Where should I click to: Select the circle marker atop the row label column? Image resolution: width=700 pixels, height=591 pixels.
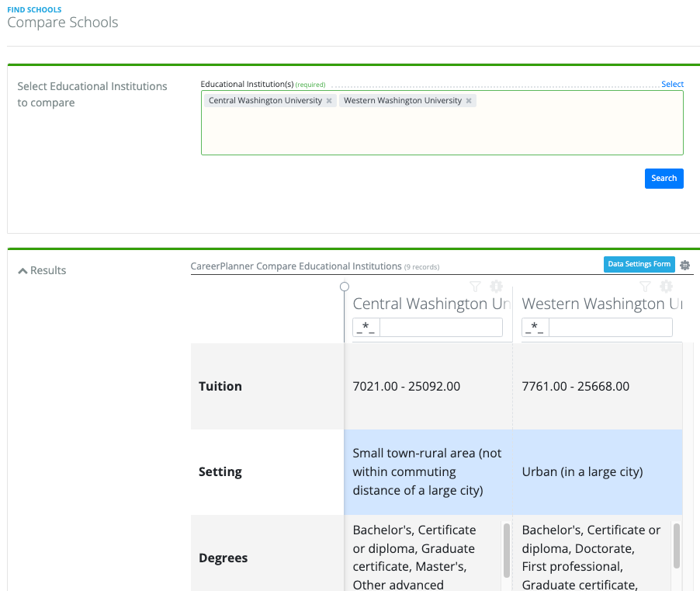tap(345, 286)
